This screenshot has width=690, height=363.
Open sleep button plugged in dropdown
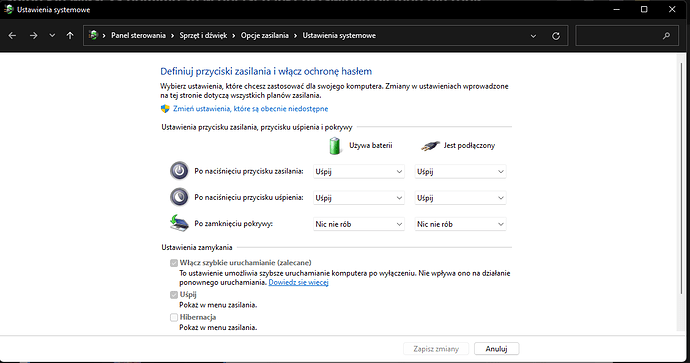point(460,198)
